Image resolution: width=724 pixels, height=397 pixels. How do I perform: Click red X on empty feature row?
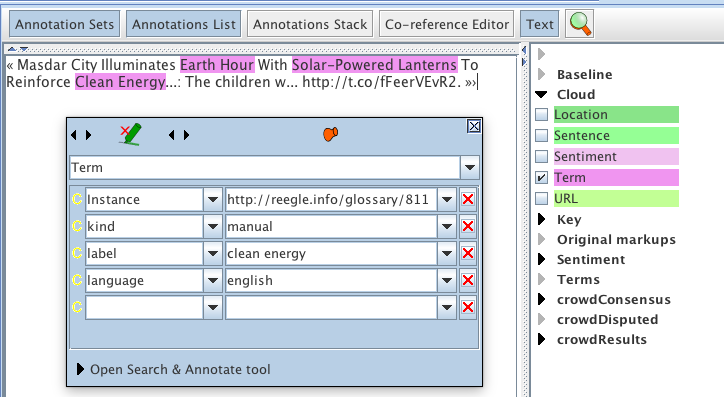pyautogui.click(x=468, y=307)
